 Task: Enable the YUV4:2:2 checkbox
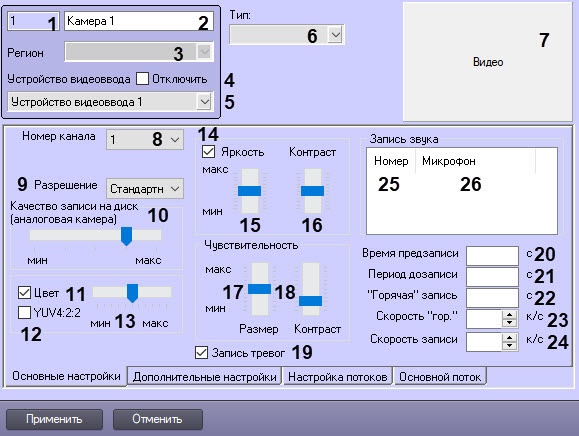point(24,313)
